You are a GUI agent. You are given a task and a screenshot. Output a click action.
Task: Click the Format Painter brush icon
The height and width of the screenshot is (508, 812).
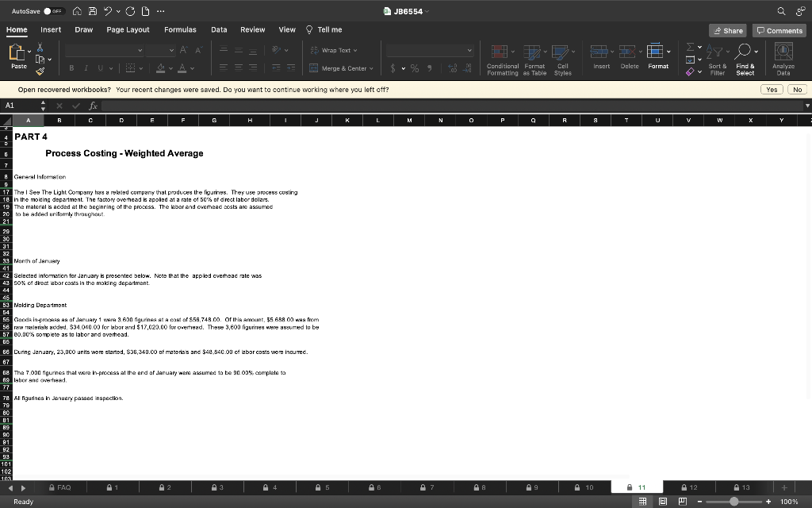tap(40, 71)
